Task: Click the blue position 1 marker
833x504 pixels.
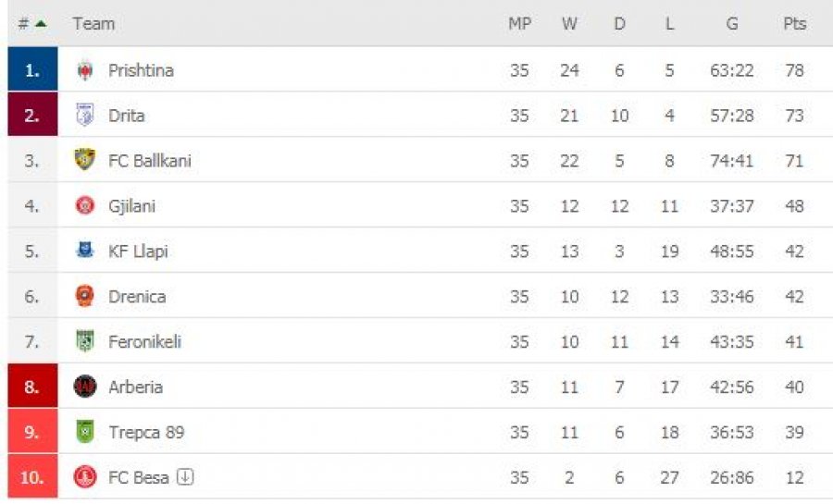Action: (x=32, y=69)
